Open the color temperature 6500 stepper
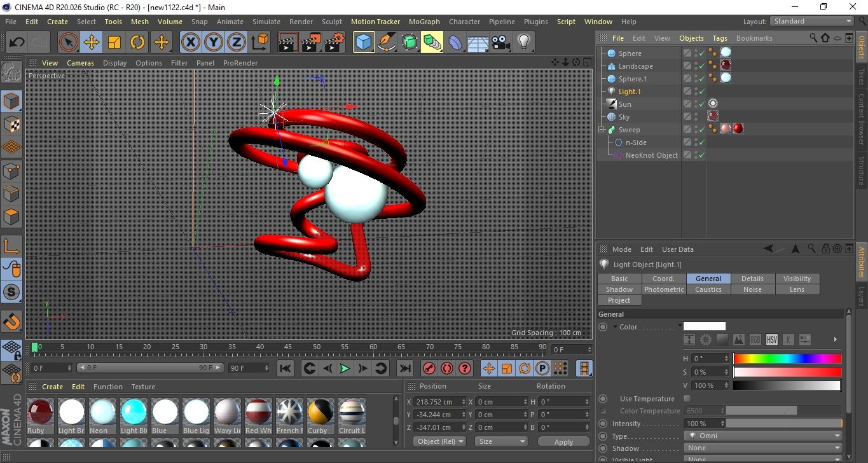 (x=722, y=411)
